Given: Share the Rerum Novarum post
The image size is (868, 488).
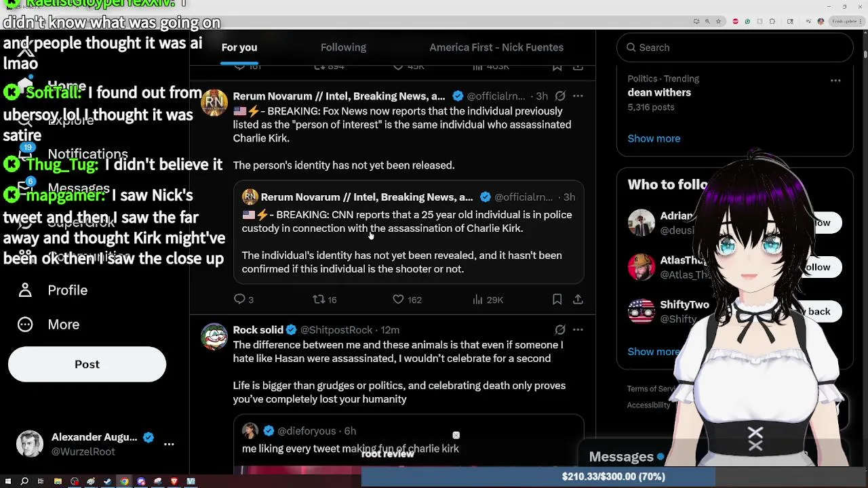Looking at the screenshot, I should pos(578,300).
